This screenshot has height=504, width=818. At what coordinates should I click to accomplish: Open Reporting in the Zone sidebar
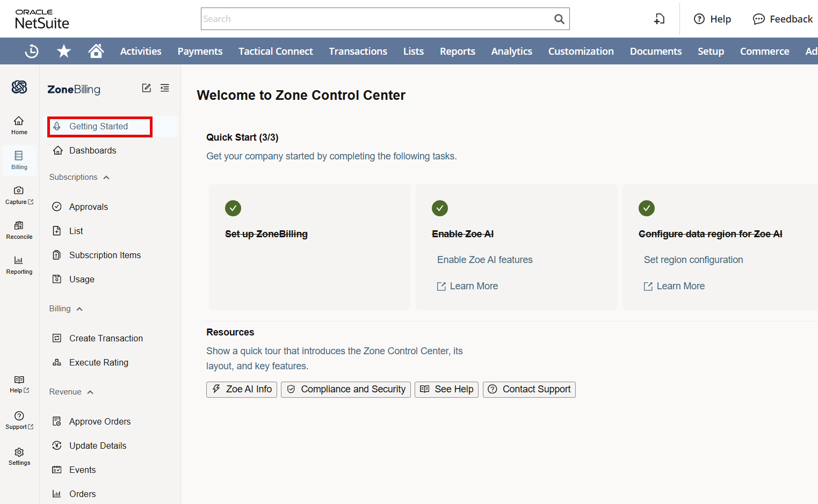point(19,265)
